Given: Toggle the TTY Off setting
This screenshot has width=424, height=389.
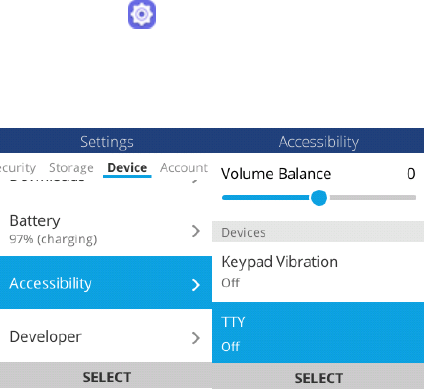Looking at the screenshot, I should pos(318,332).
